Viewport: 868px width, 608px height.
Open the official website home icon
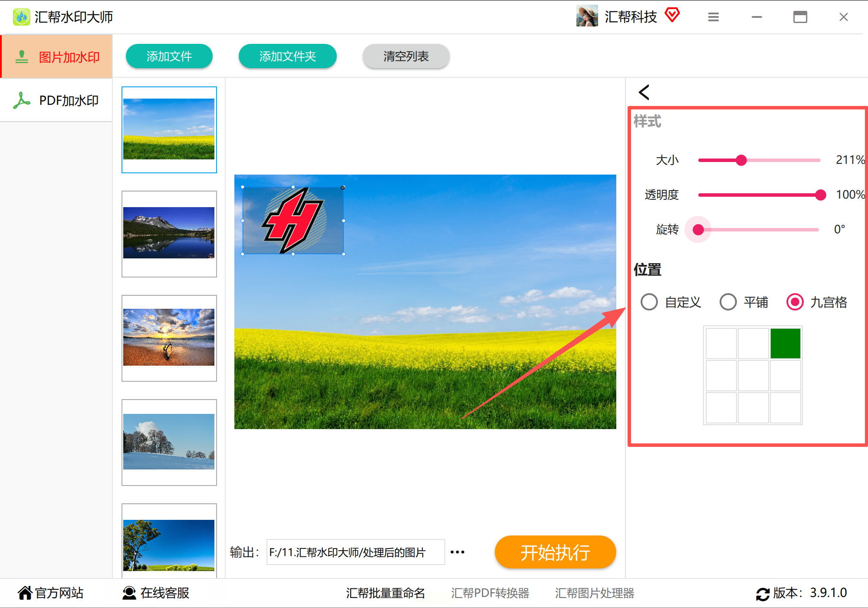(25, 593)
